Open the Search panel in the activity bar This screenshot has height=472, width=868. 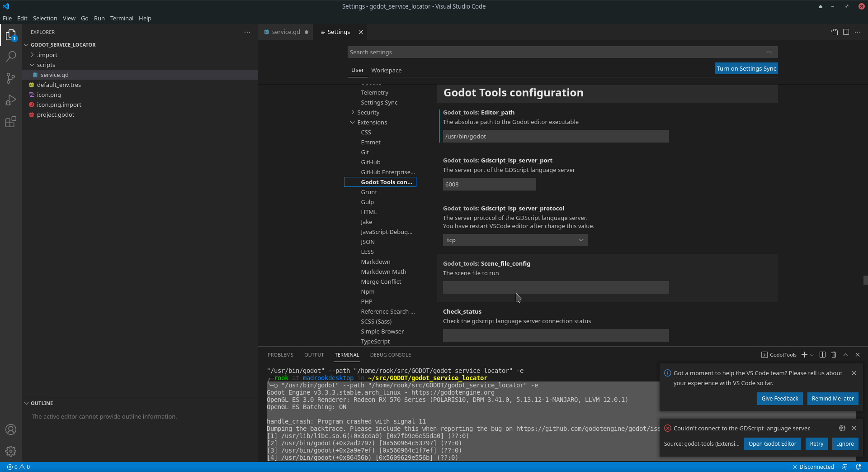click(11, 56)
